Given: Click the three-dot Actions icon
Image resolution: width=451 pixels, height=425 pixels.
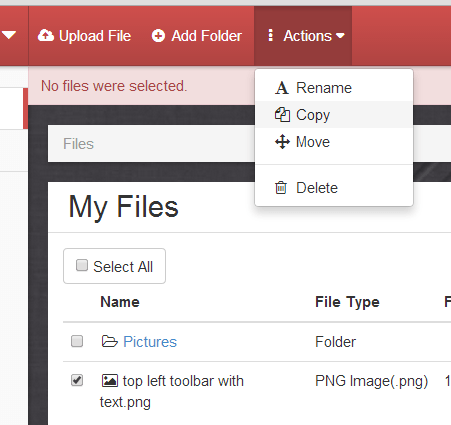Looking at the screenshot, I should 270,35.
